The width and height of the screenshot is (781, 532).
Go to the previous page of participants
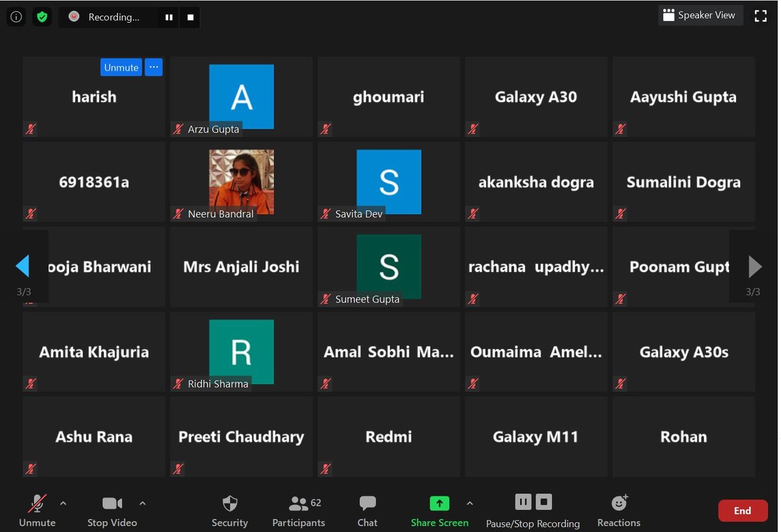[23, 267]
